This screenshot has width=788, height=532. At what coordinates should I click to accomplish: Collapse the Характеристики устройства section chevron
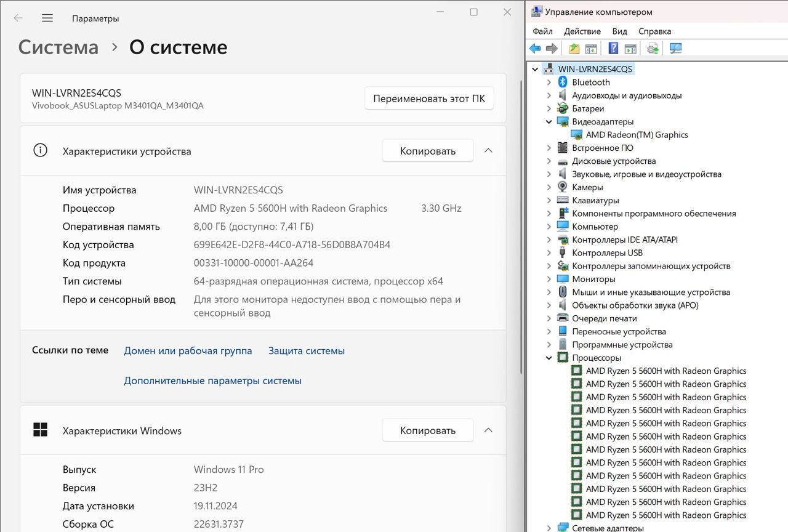(x=488, y=151)
